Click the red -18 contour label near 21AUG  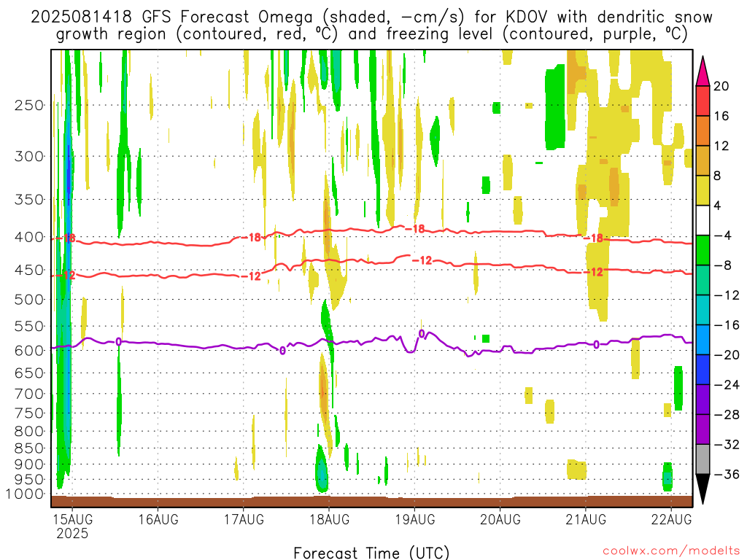(594, 238)
